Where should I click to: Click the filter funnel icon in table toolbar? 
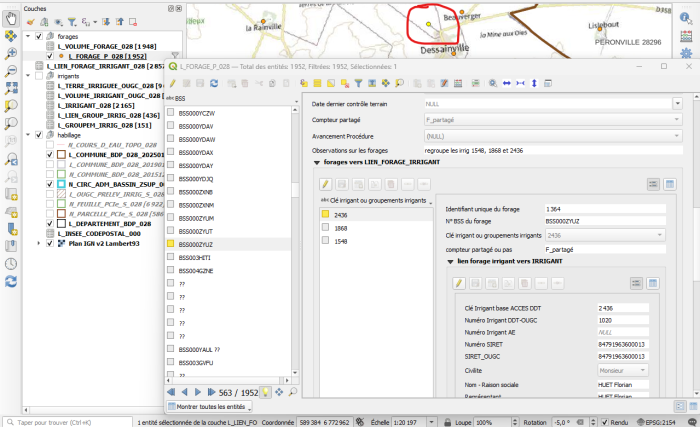click(x=358, y=83)
